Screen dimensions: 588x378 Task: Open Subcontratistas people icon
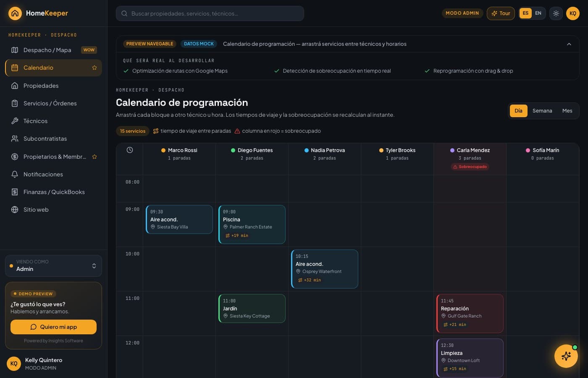[x=15, y=139]
